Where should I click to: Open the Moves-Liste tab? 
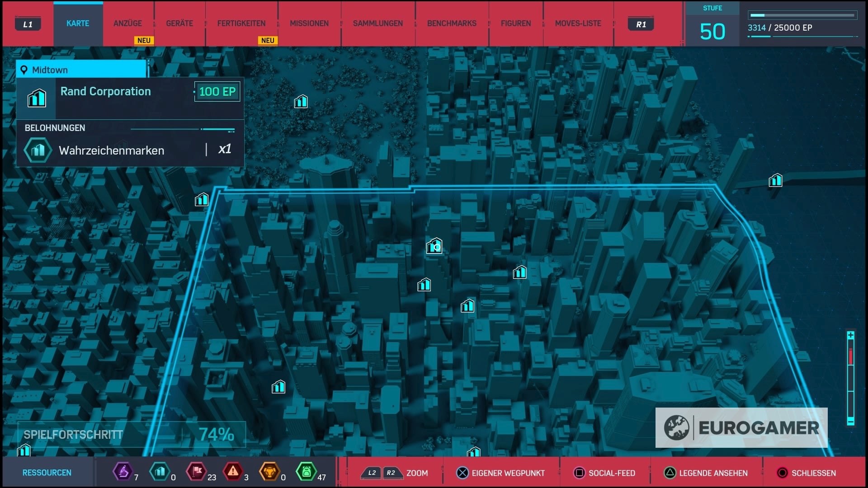pos(578,23)
